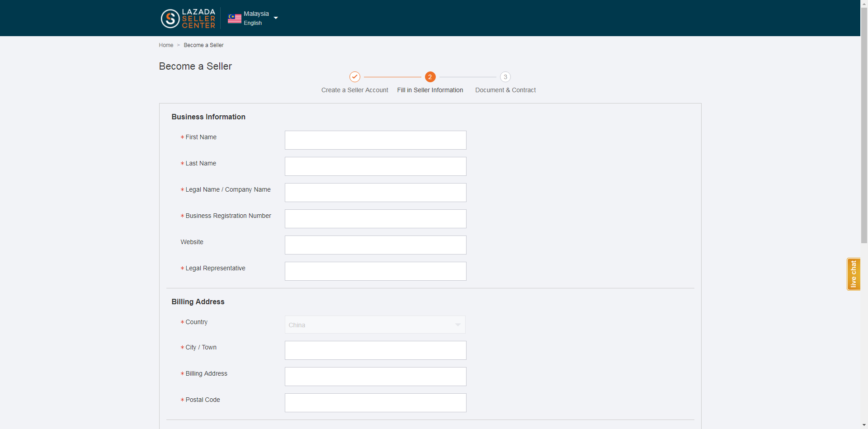The width and height of the screenshot is (868, 429).
Task: Open the live chat side tab
Action: click(854, 274)
